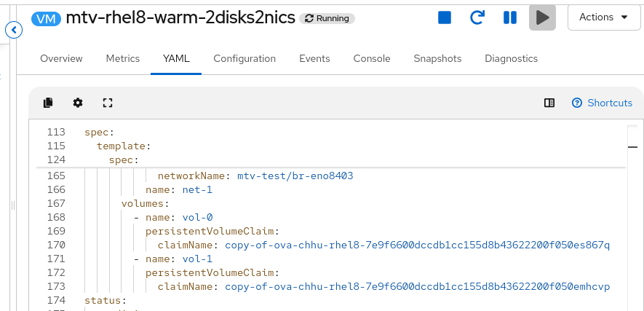644x311 pixels.
Task: Click the Pause VM icon
Action: tap(510, 17)
